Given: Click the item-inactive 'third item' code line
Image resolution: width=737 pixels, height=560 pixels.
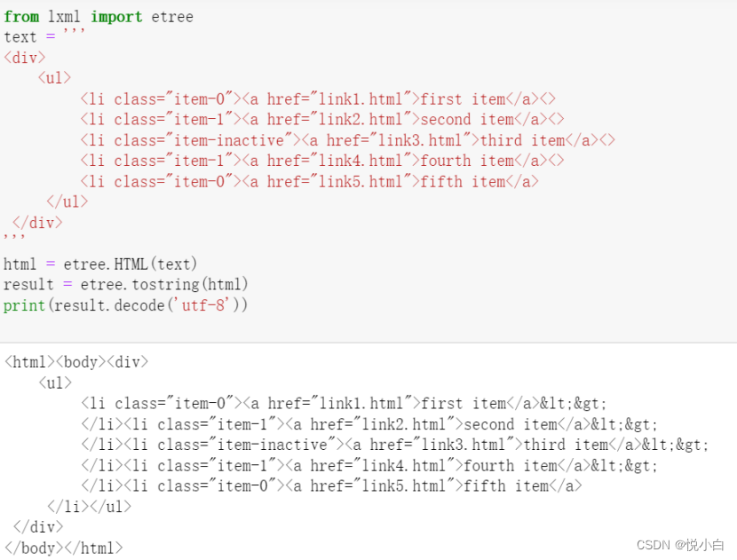Looking at the screenshot, I should [x=347, y=140].
